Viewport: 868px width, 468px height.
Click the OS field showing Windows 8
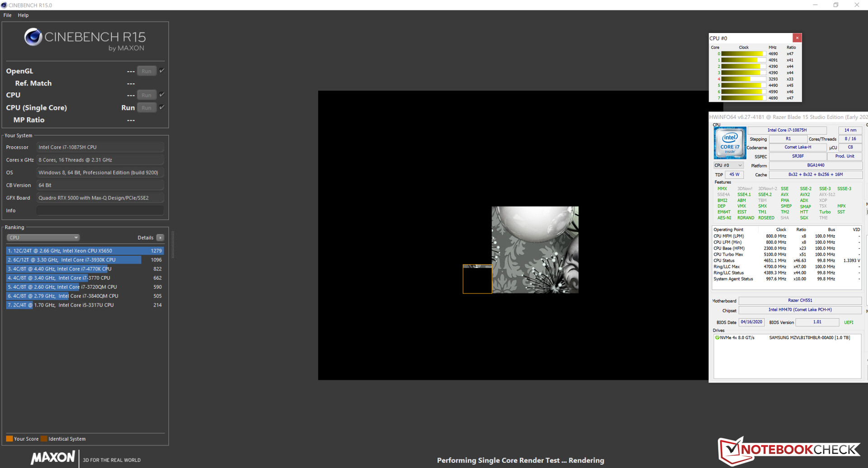[x=100, y=172]
